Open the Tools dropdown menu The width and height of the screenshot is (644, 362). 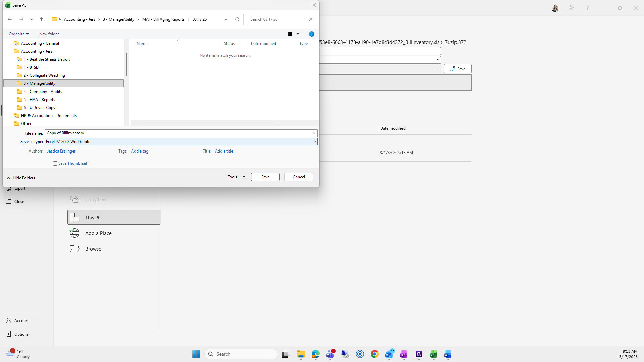point(236,177)
